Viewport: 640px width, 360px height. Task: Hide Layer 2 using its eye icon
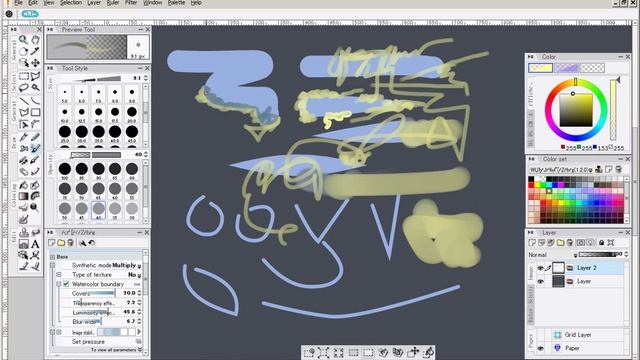[540, 268]
